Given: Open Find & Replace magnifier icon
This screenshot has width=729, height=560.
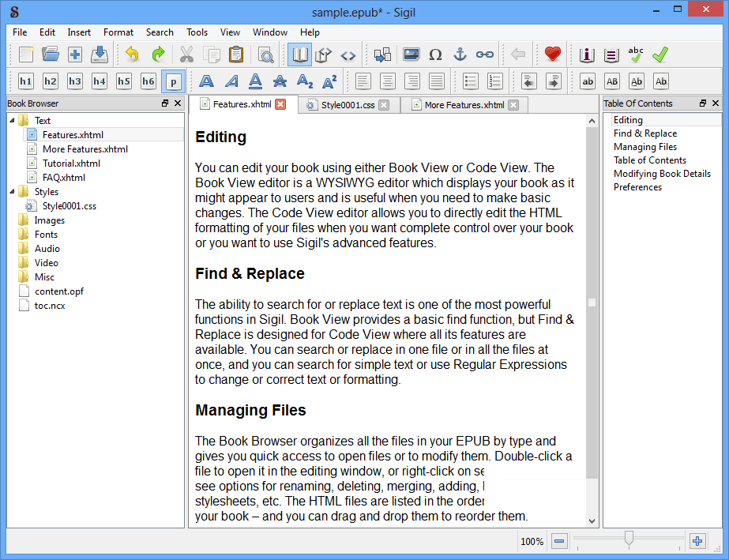Looking at the screenshot, I should tap(265, 54).
